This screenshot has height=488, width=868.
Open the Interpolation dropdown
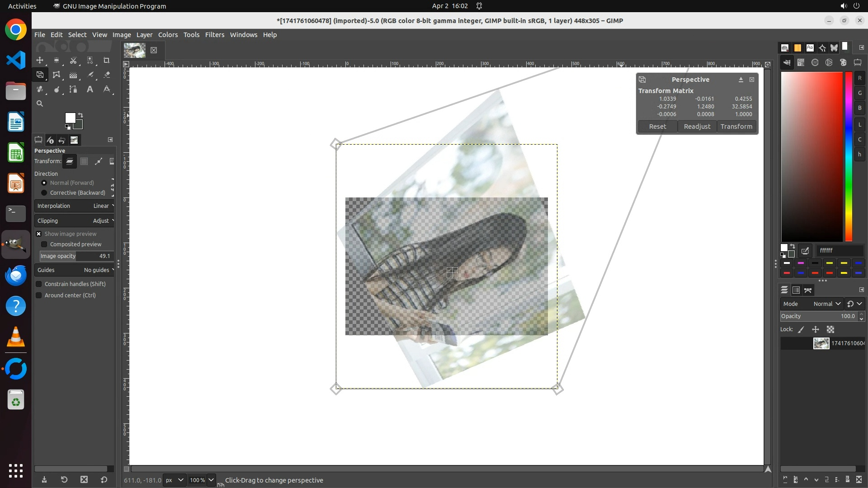tap(75, 206)
